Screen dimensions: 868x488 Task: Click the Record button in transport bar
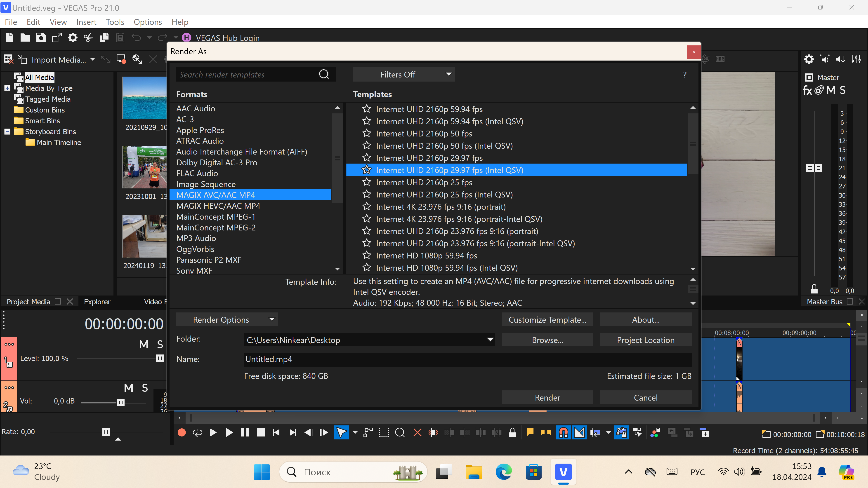(182, 432)
